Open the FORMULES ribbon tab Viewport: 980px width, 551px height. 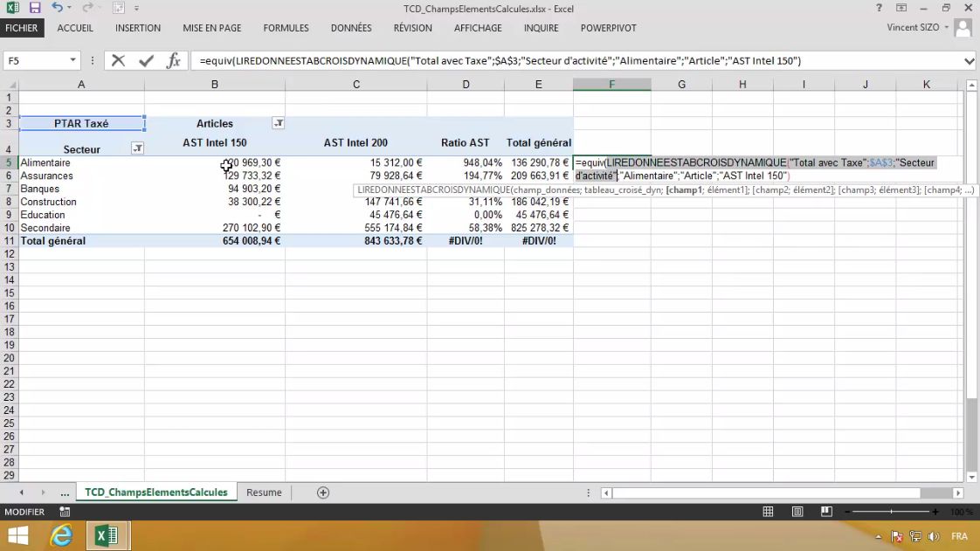286,28
